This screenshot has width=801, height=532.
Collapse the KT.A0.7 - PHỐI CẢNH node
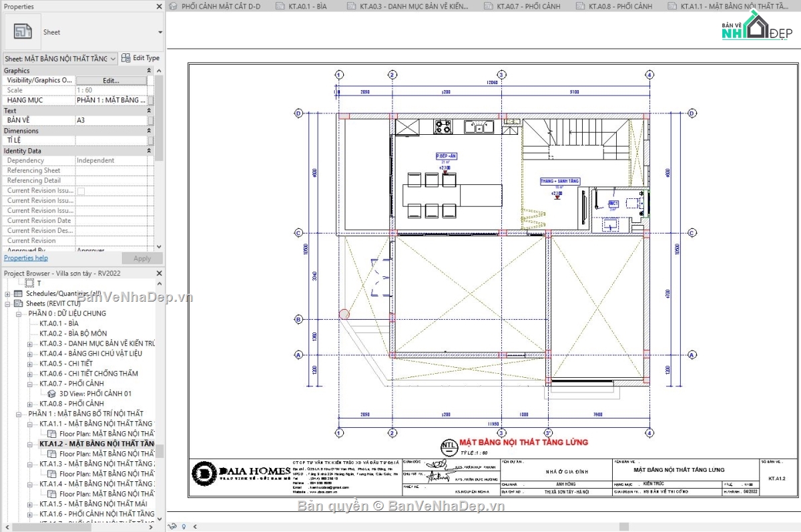(x=29, y=384)
